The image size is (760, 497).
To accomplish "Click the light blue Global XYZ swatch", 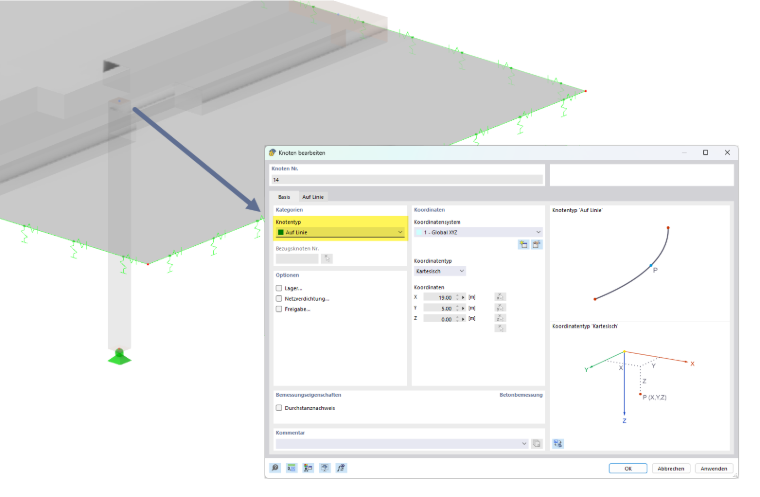I will [418, 232].
